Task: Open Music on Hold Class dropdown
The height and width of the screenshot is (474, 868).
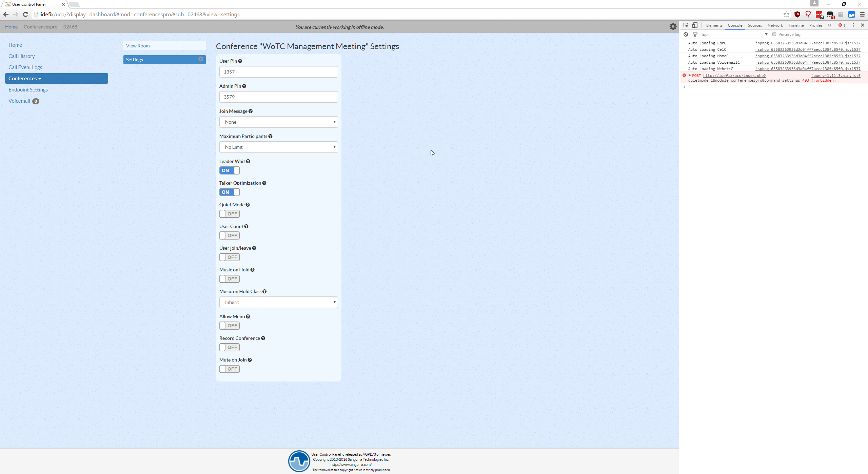Action: point(279,302)
